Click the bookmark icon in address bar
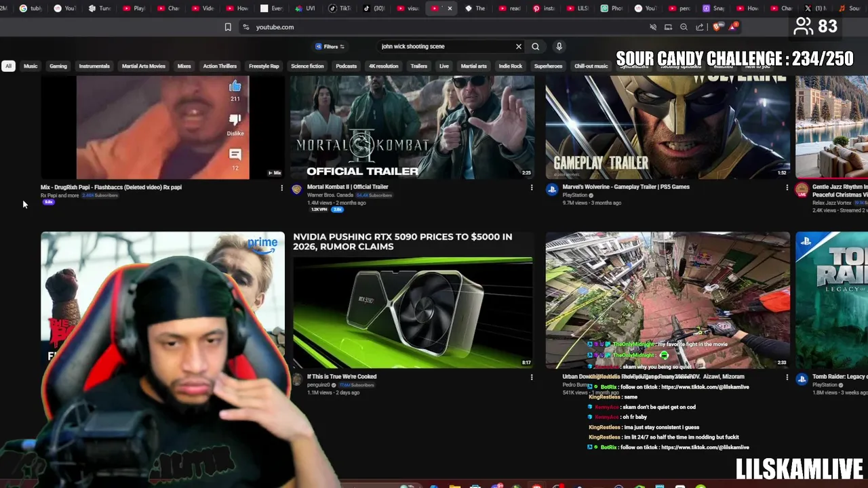 [x=228, y=27]
